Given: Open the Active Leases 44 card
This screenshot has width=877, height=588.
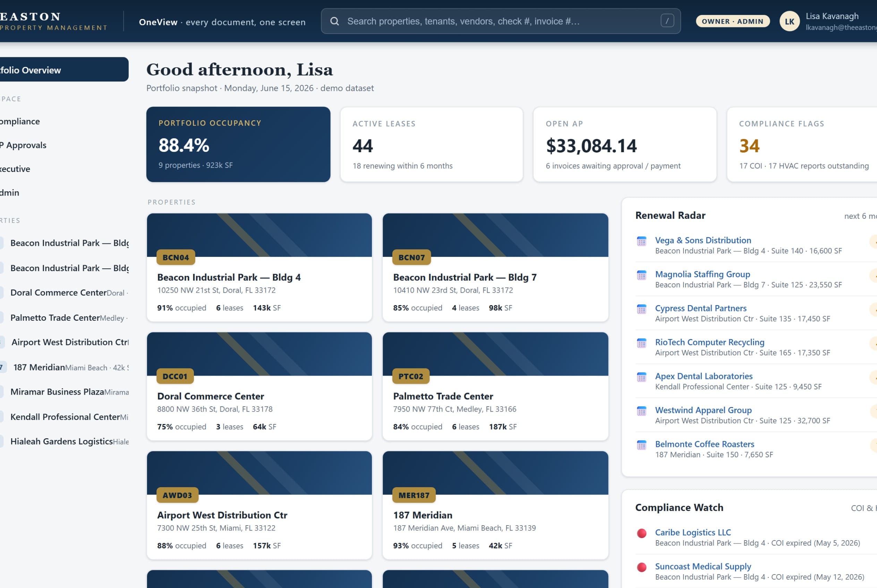Looking at the screenshot, I should (432, 144).
